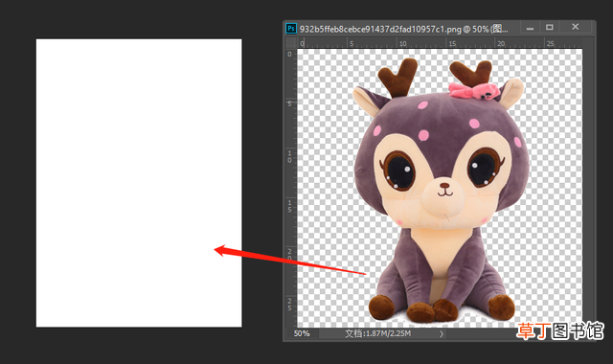
Task: Open the status bar arrow menu
Action: tap(442, 334)
